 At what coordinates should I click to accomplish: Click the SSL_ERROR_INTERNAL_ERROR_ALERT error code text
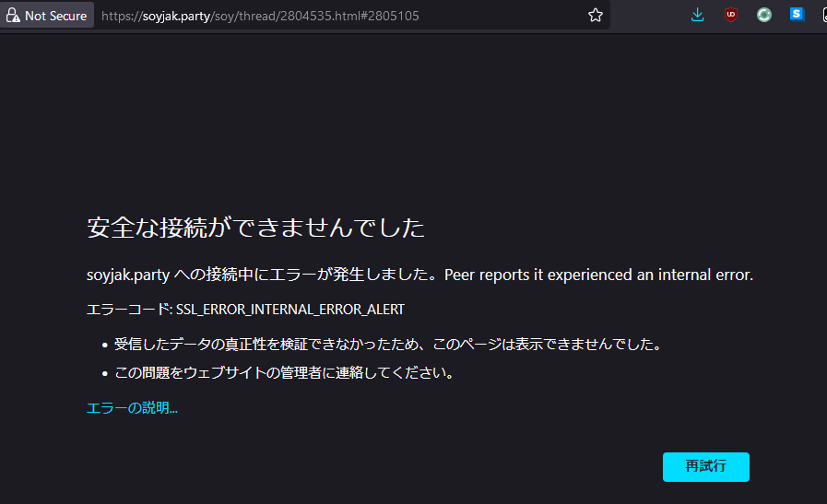point(290,310)
